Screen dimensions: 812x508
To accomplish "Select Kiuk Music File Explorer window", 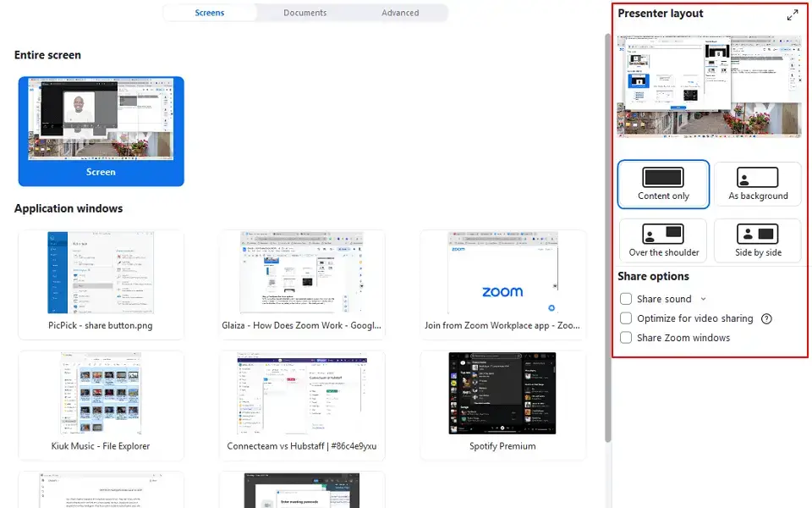I will pyautogui.click(x=101, y=405).
